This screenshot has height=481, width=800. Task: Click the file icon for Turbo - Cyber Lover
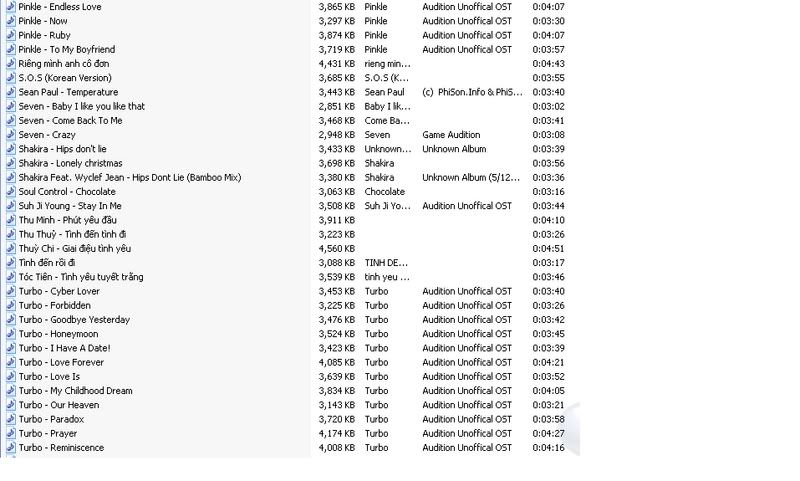(11, 292)
